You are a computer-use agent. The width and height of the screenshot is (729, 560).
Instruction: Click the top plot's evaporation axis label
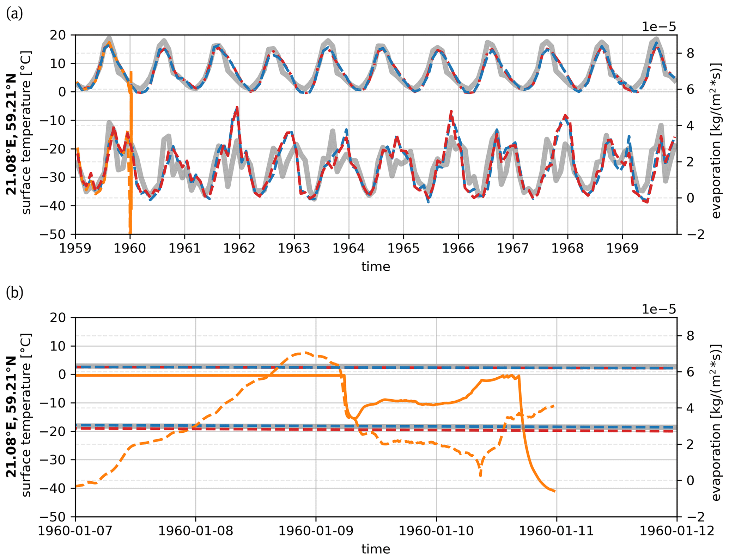coord(716,140)
